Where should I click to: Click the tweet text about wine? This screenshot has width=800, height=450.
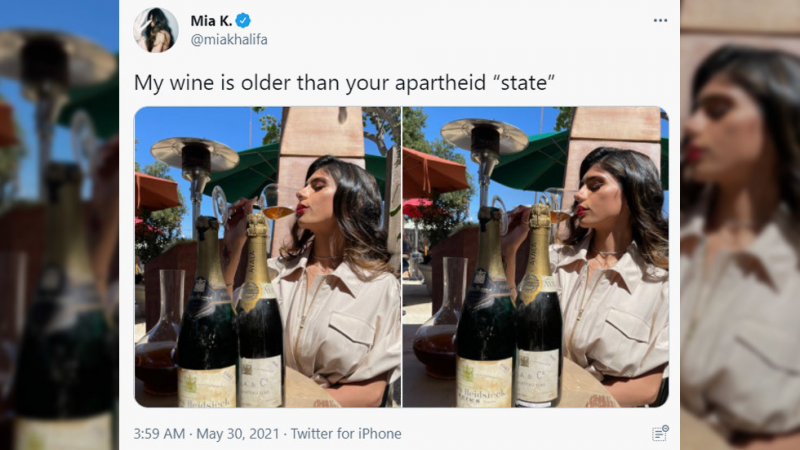point(344,83)
